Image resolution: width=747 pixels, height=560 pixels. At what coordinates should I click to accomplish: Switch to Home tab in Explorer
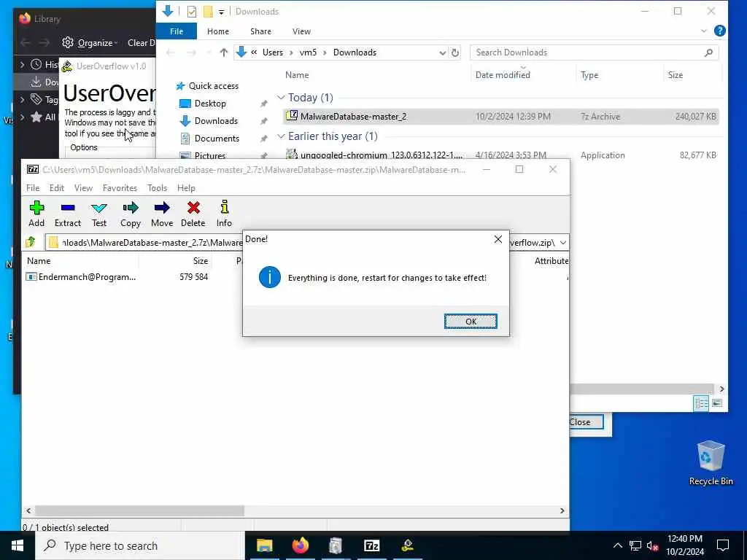(217, 31)
